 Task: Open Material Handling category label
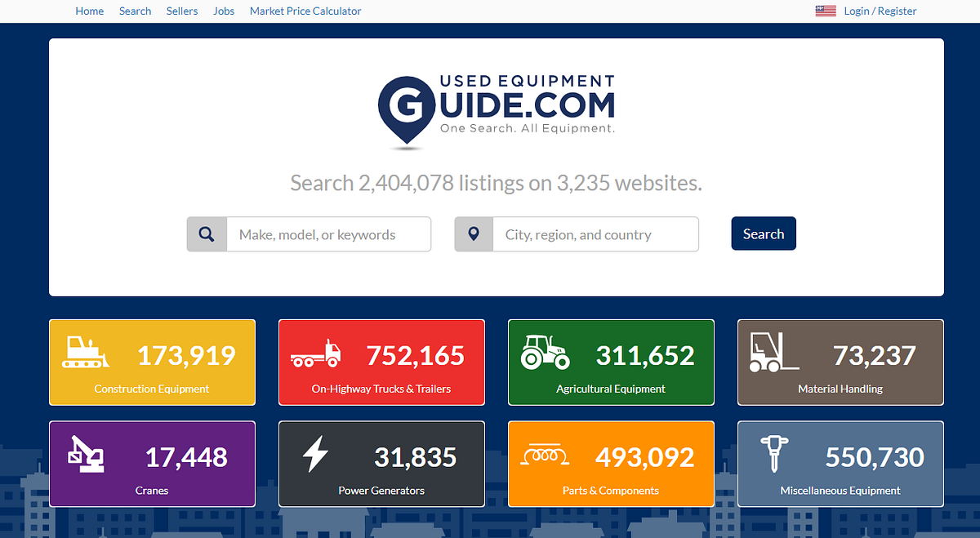[x=840, y=389]
